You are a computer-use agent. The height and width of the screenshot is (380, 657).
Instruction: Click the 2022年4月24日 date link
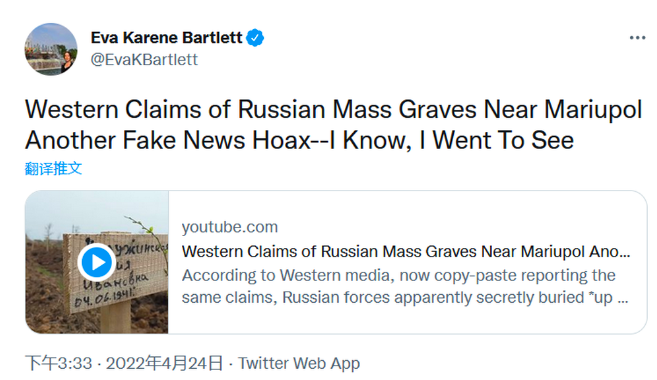[x=164, y=363]
